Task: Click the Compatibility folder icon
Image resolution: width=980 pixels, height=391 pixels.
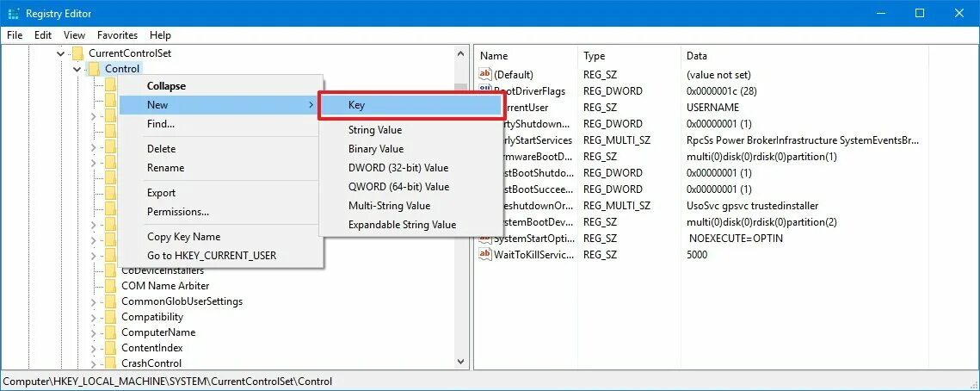Action: click(x=111, y=317)
